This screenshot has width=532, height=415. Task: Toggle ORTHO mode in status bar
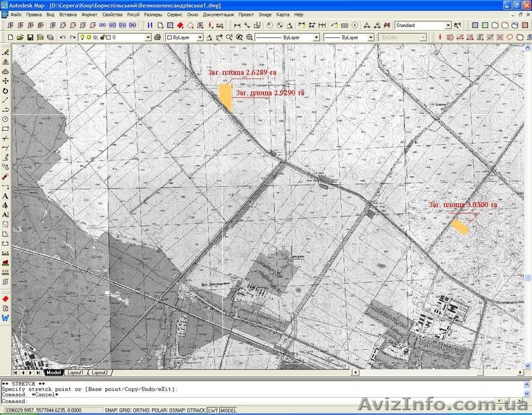[x=142, y=410]
